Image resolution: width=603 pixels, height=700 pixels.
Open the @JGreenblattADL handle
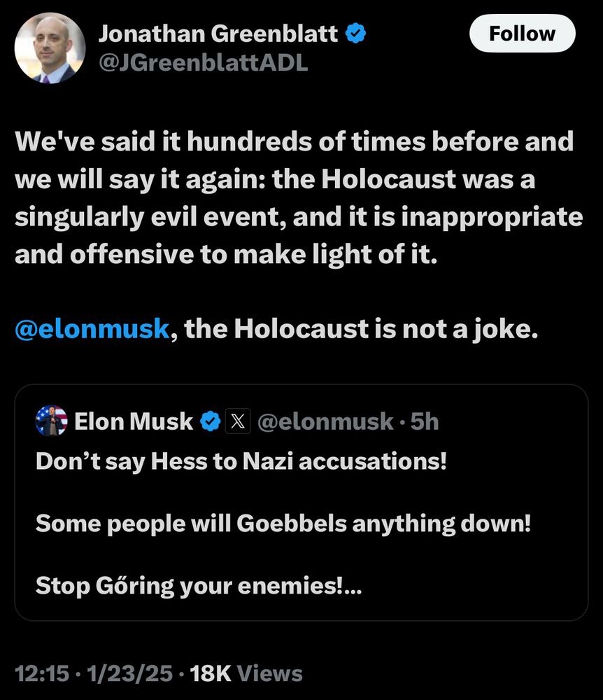[203, 64]
